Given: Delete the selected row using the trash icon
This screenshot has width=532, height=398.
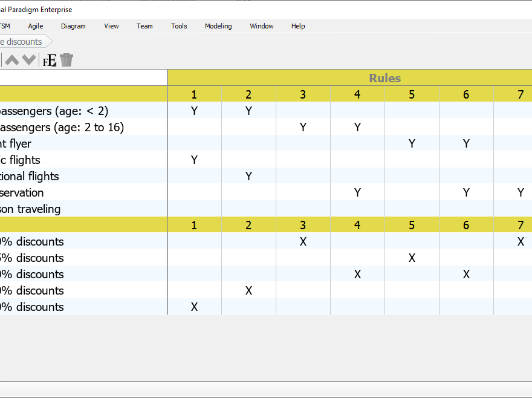Looking at the screenshot, I should click(x=66, y=60).
